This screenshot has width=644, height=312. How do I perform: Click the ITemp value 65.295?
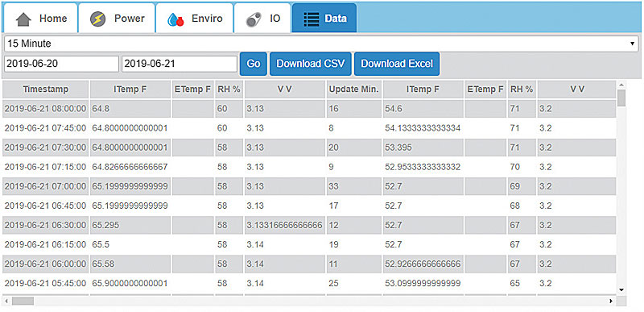coord(105,225)
